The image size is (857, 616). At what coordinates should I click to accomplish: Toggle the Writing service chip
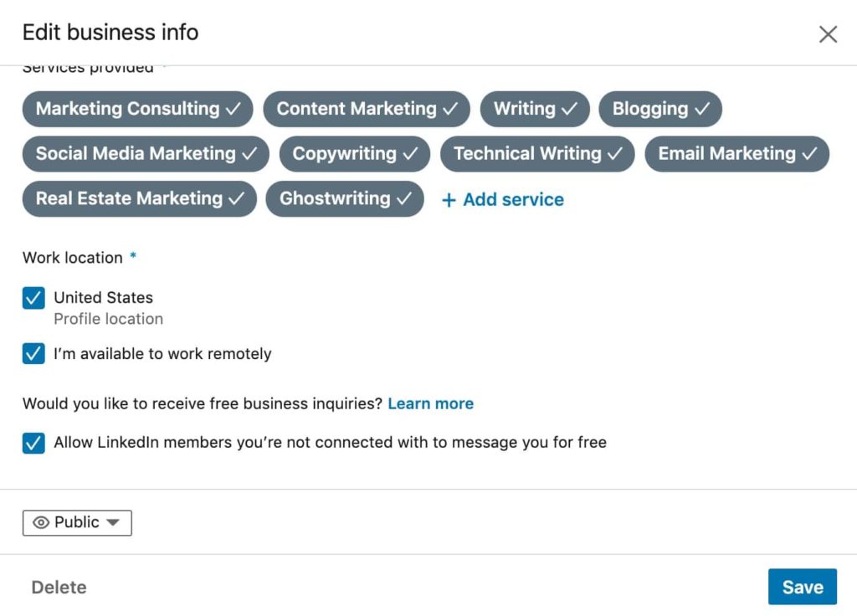click(535, 109)
